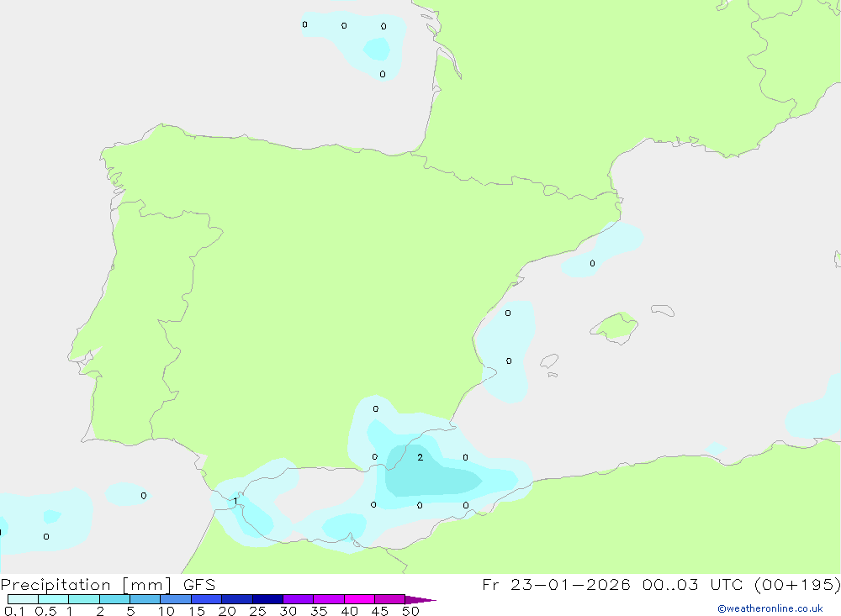Click the '1' precipitation value near Gibraltar strait

pos(235,501)
